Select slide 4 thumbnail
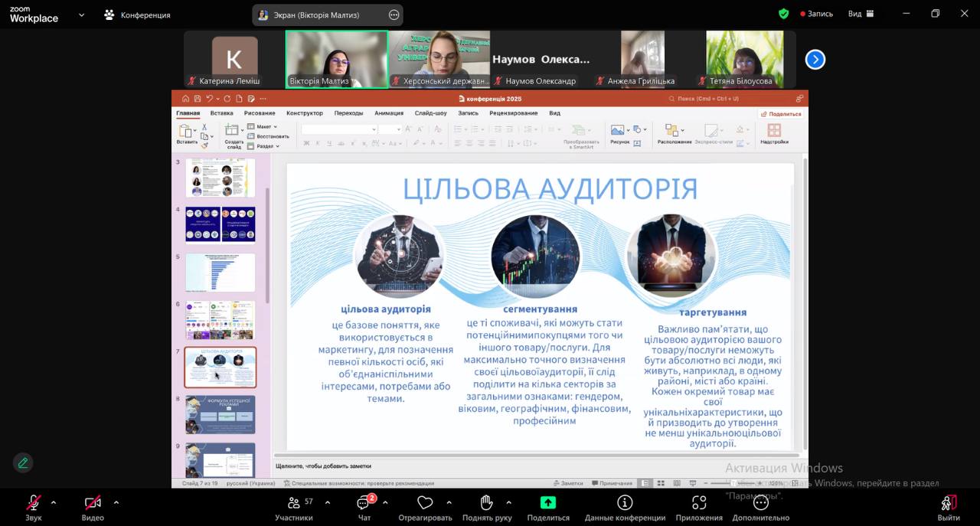Screen dimensions: 980x526 220,225
